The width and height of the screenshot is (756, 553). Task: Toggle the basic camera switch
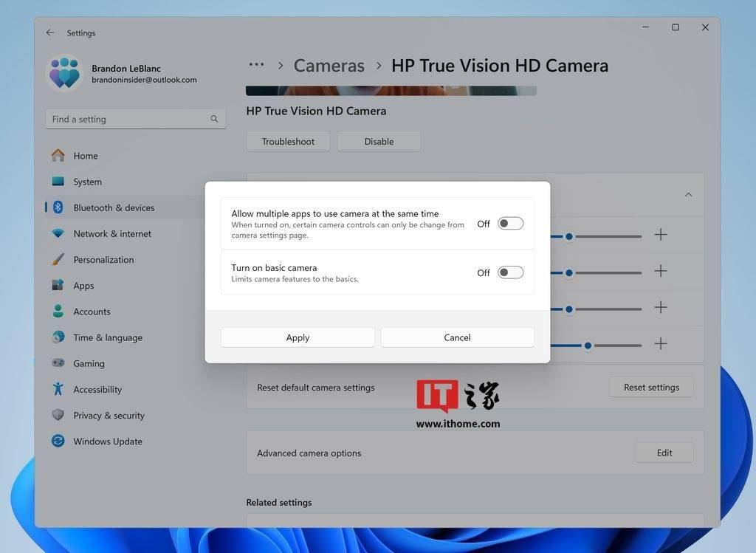[511, 272]
